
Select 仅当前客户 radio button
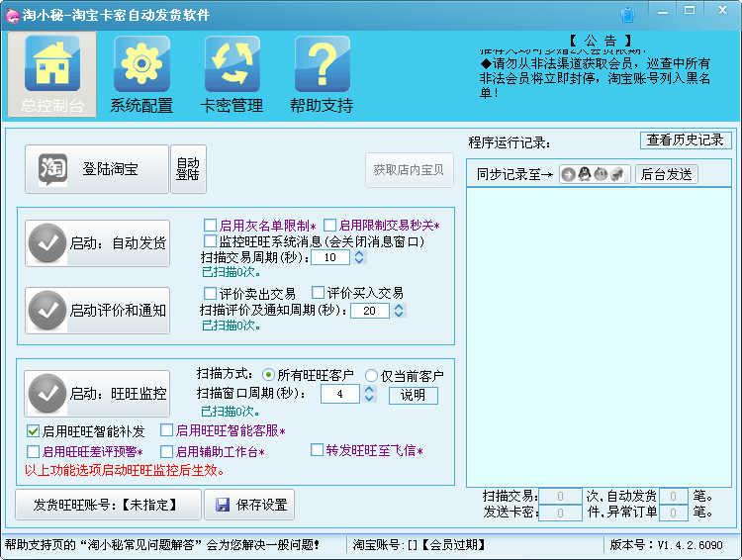coord(371,376)
